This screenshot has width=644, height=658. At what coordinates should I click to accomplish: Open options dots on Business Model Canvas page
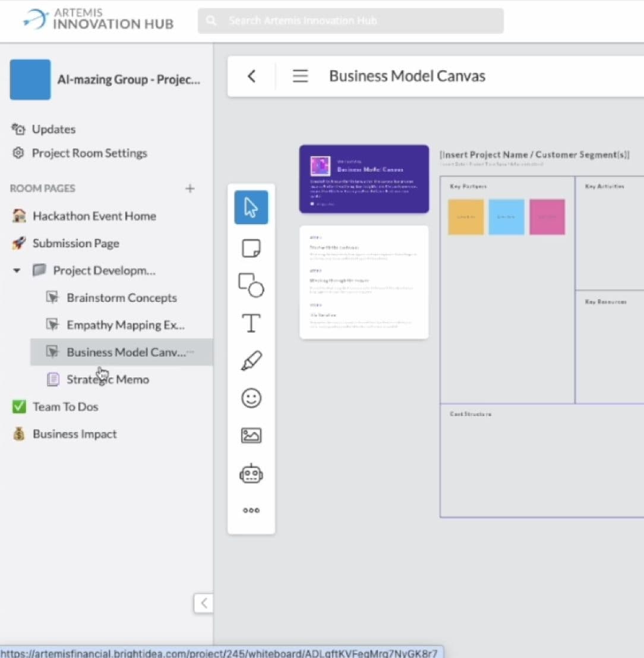191,352
